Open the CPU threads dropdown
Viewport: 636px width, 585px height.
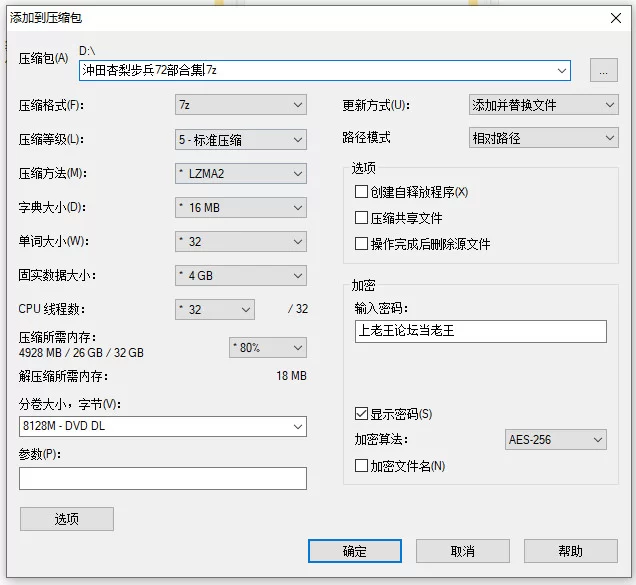point(215,310)
